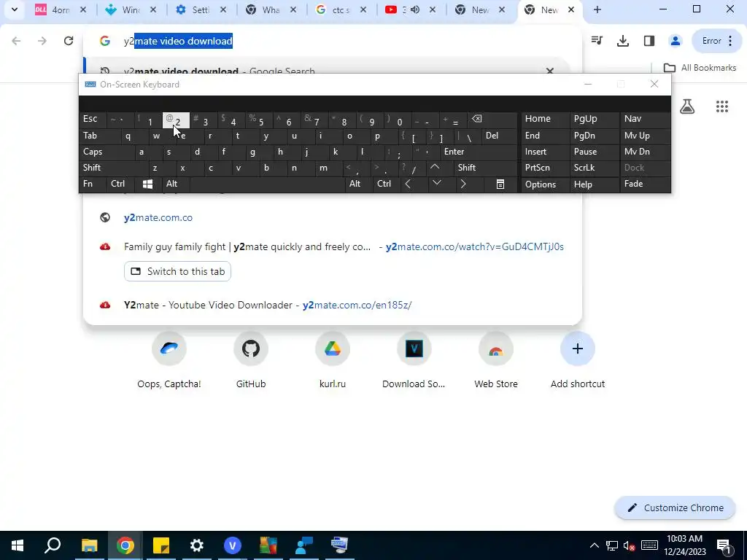
Task: Switch to the Settings tab
Action: [x=200, y=9]
